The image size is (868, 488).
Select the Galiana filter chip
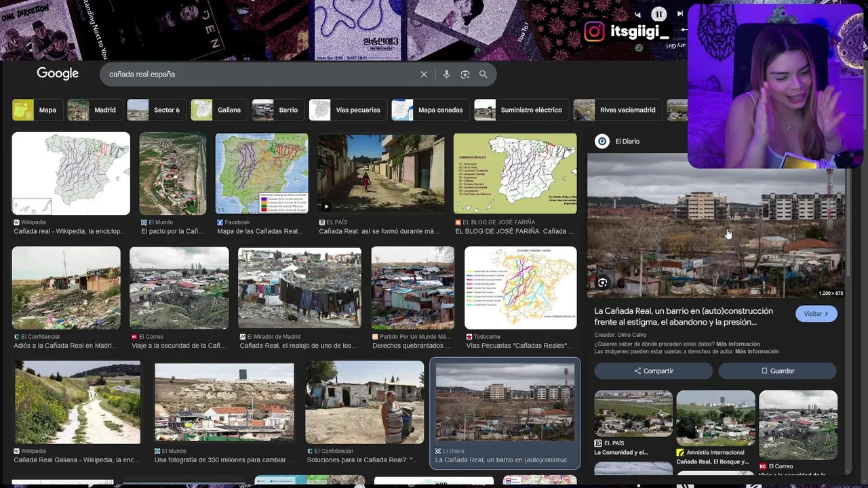(218, 110)
